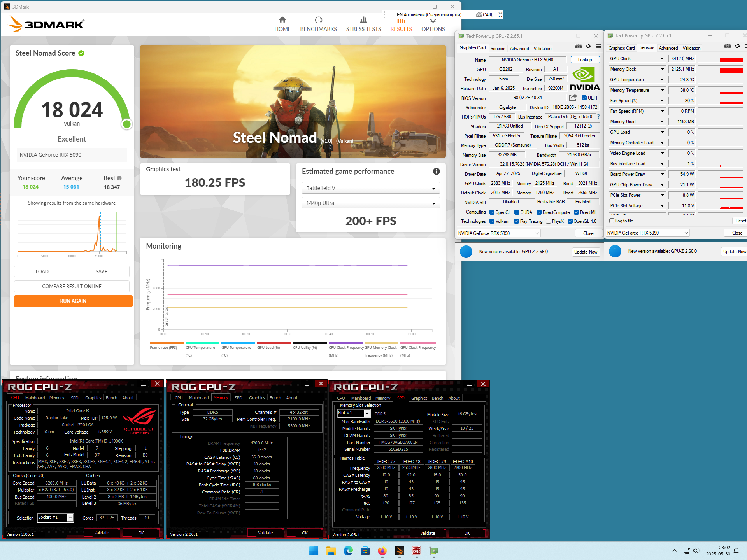This screenshot has height=560, width=747.
Task: Click the notification bell in system tray
Action: pyautogui.click(x=736, y=551)
